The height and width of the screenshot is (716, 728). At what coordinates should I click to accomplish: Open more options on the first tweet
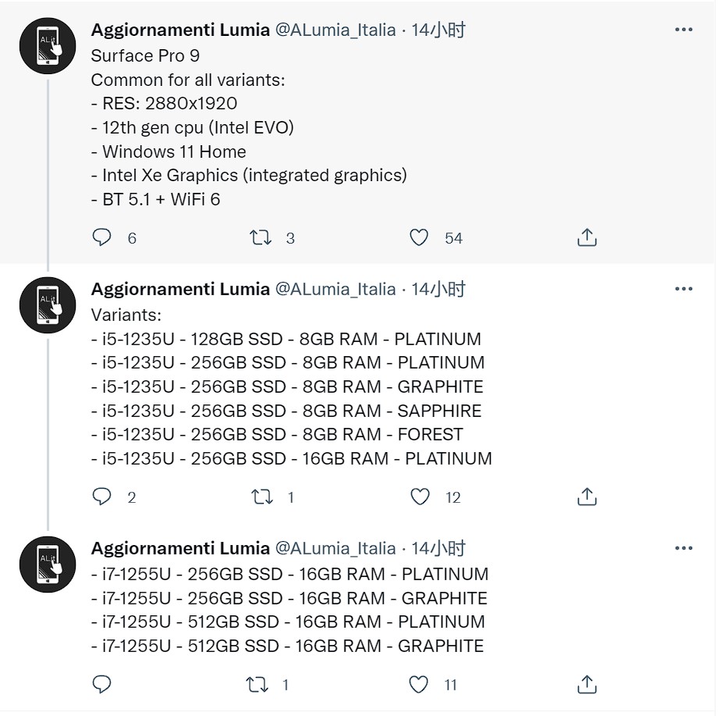click(684, 29)
